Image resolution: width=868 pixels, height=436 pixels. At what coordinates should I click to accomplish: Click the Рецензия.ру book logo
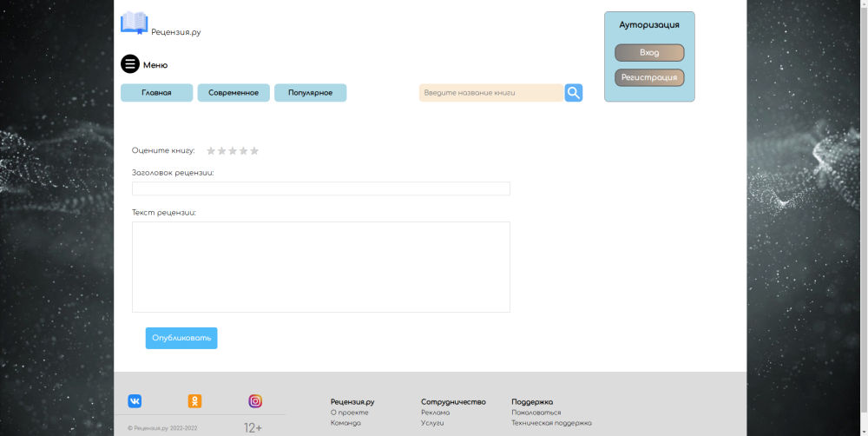(x=135, y=23)
